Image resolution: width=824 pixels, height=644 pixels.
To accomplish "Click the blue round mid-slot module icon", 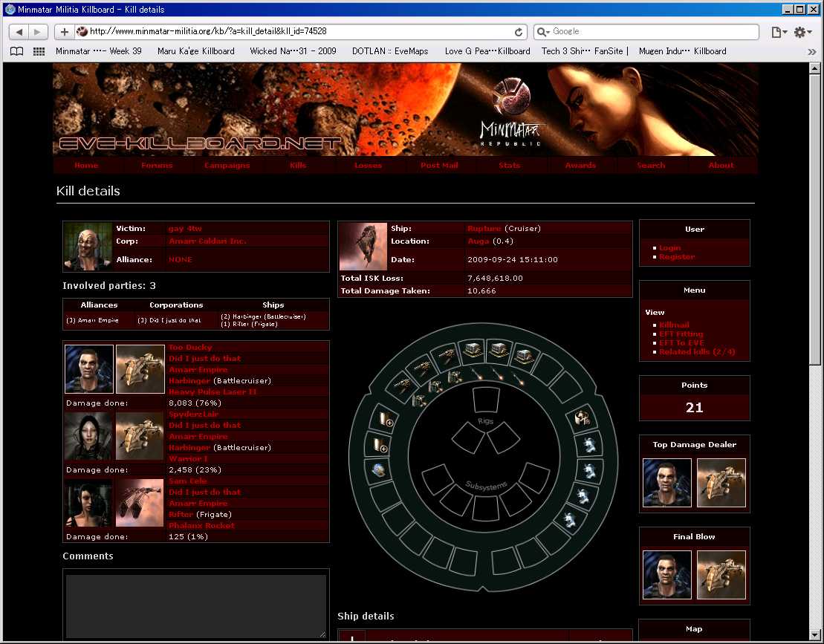I will click(x=379, y=470).
